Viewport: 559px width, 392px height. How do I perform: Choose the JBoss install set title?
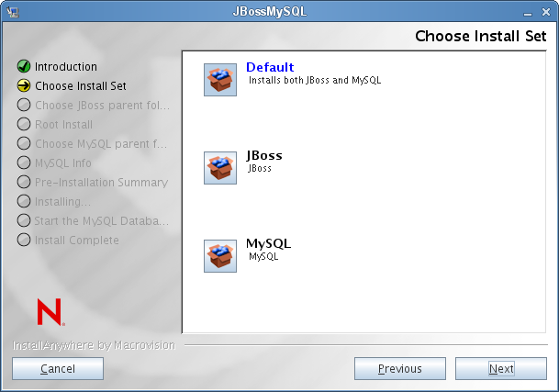coord(264,155)
